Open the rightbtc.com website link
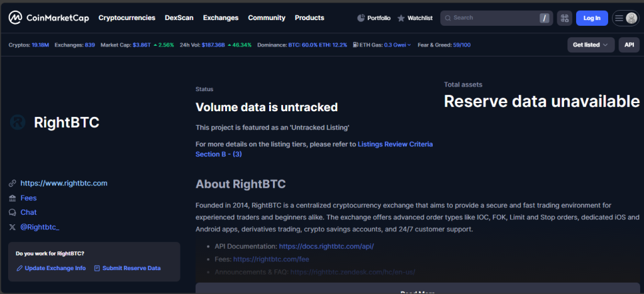The image size is (644, 294). (x=64, y=183)
